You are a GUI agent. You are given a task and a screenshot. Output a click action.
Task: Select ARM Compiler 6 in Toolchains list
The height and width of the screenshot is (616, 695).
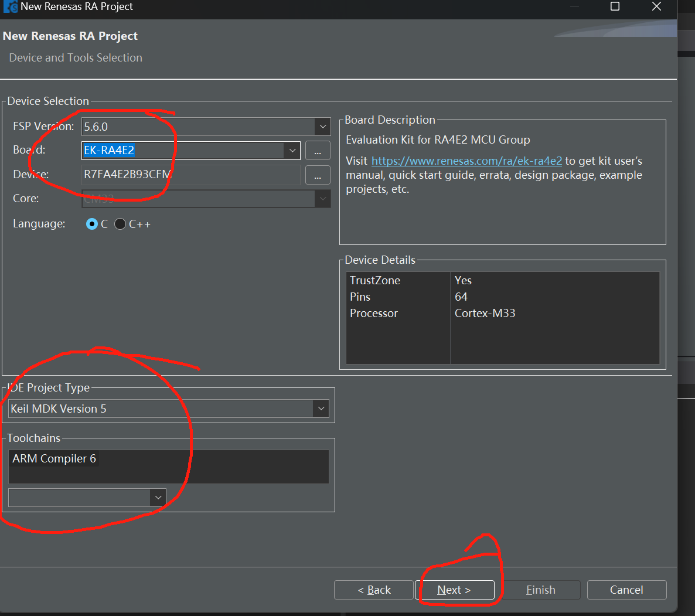point(54,459)
